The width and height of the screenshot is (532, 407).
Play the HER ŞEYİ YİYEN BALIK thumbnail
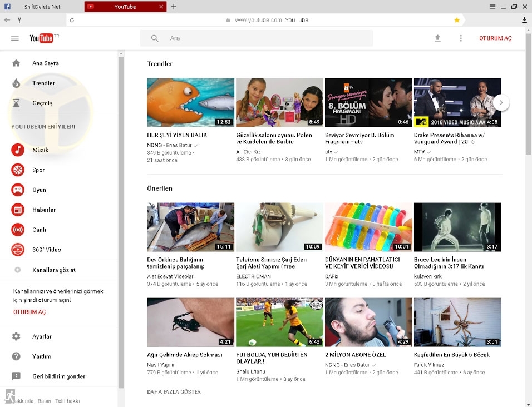tap(190, 102)
